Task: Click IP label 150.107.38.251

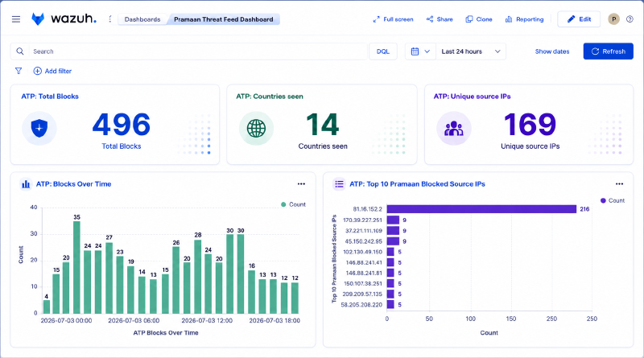Action: pos(363,284)
